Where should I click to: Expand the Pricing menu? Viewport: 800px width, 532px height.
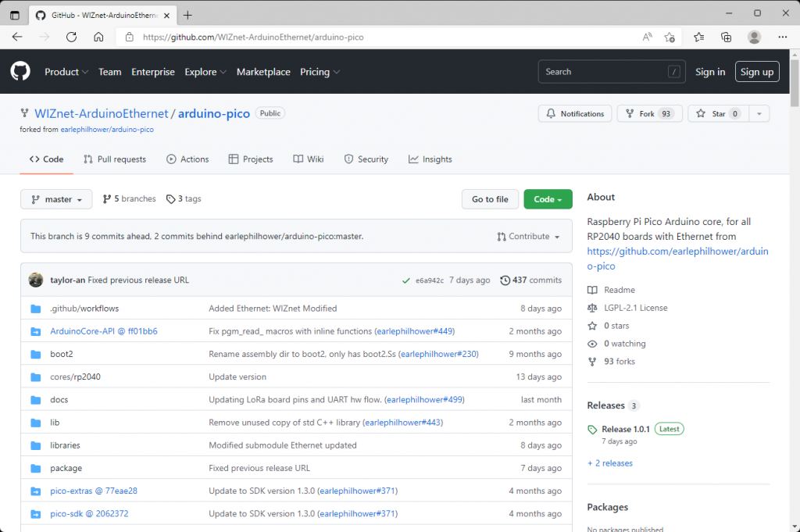tap(320, 72)
